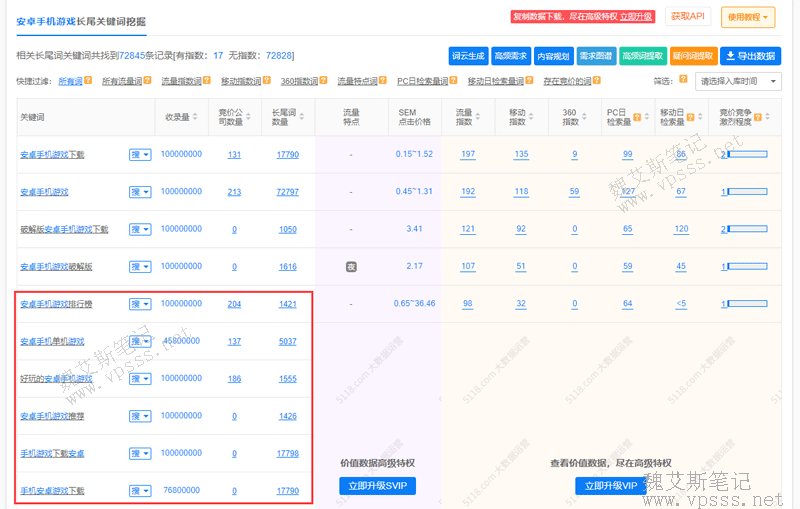
Task: Open 搜 dropdown for 安卓手机游戏排行榜 row
Action: point(140,304)
